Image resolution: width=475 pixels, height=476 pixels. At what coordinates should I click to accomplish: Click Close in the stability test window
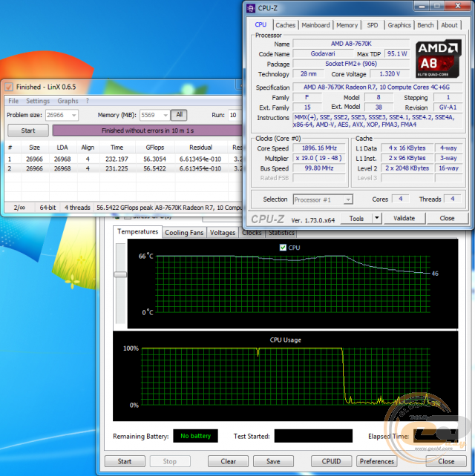[446, 461]
